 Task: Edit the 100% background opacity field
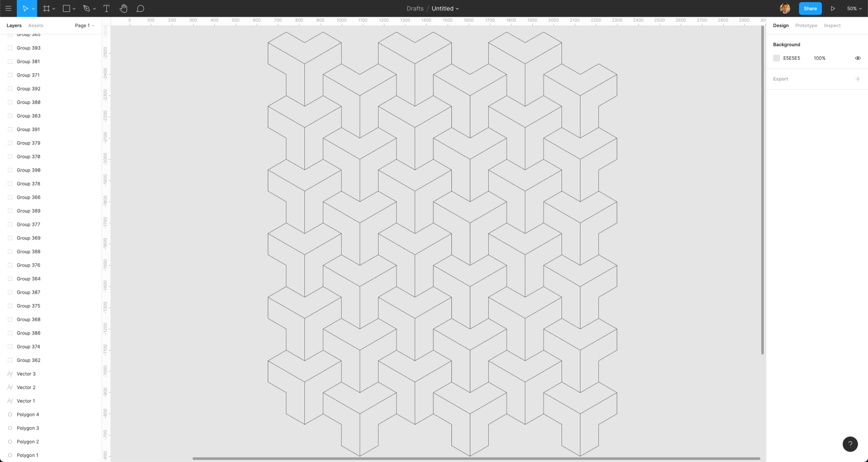(x=819, y=58)
